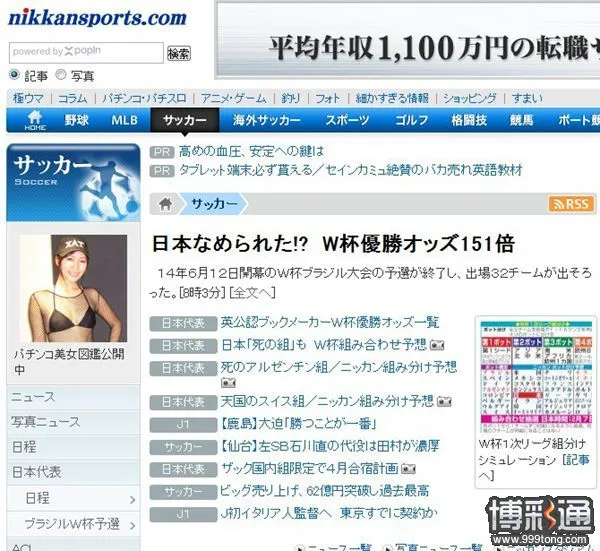Click camera icon under 死のアルゼンチン組 headline

coord(228,383)
